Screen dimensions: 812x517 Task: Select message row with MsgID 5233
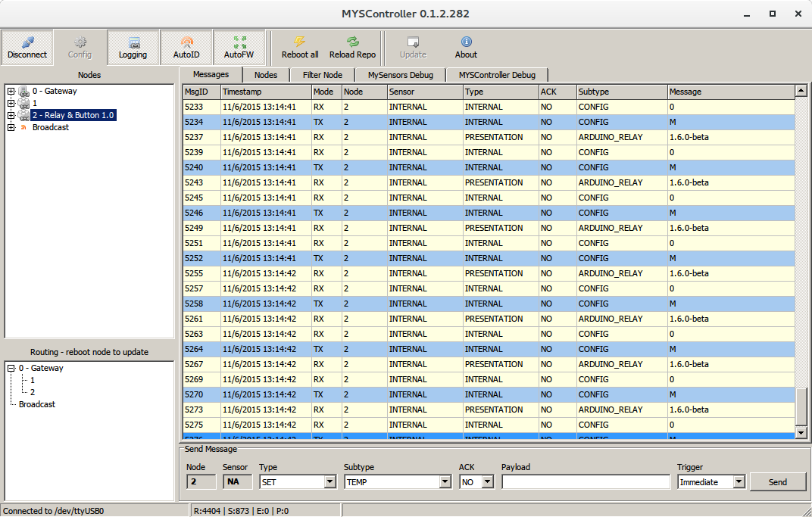pos(489,107)
